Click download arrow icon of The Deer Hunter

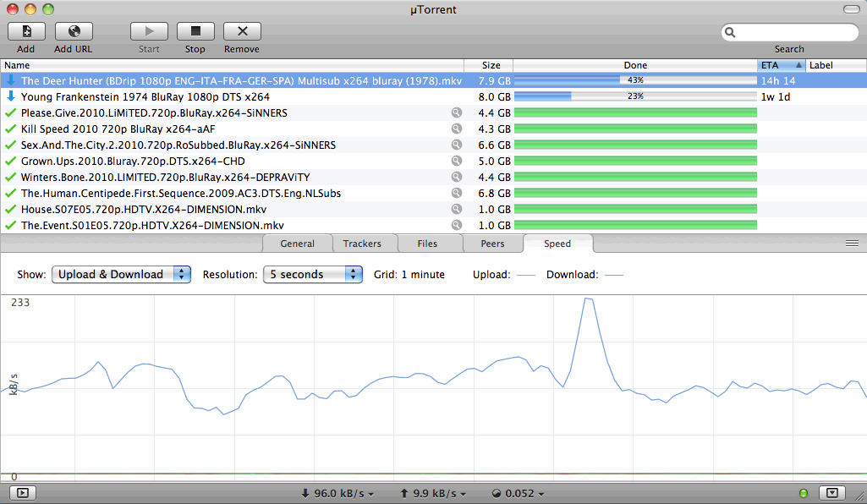click(10, 80)
